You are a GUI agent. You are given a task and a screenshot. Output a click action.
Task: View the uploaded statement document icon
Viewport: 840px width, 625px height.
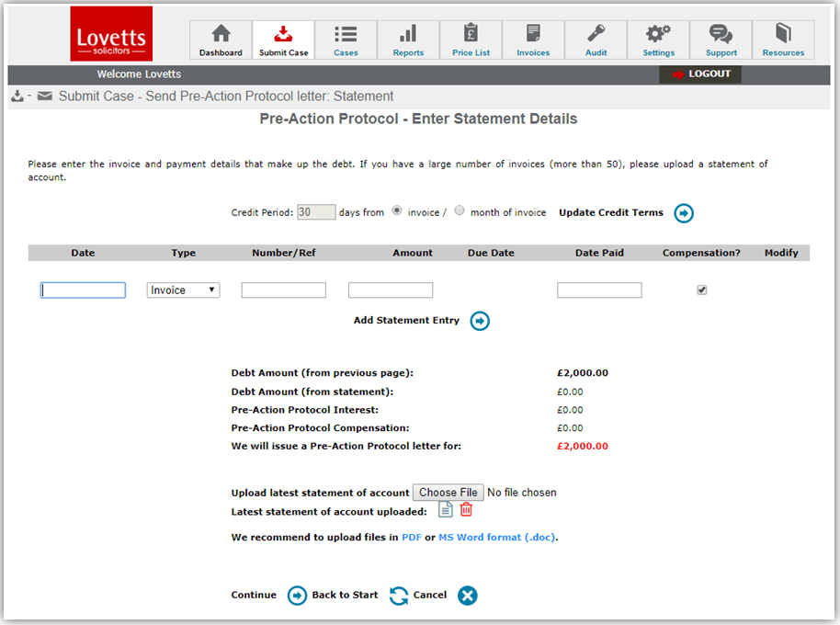tap(446, 511)
